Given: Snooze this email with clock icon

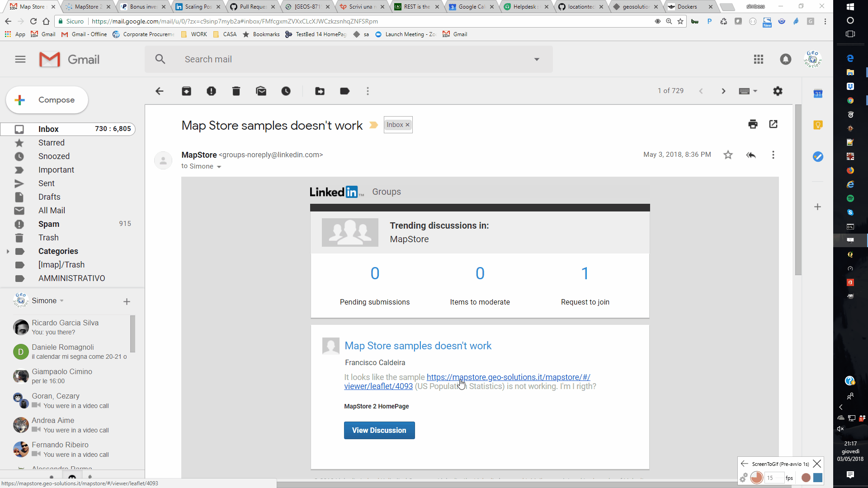Looking at the screenshot, I should [x=286, y=91].
